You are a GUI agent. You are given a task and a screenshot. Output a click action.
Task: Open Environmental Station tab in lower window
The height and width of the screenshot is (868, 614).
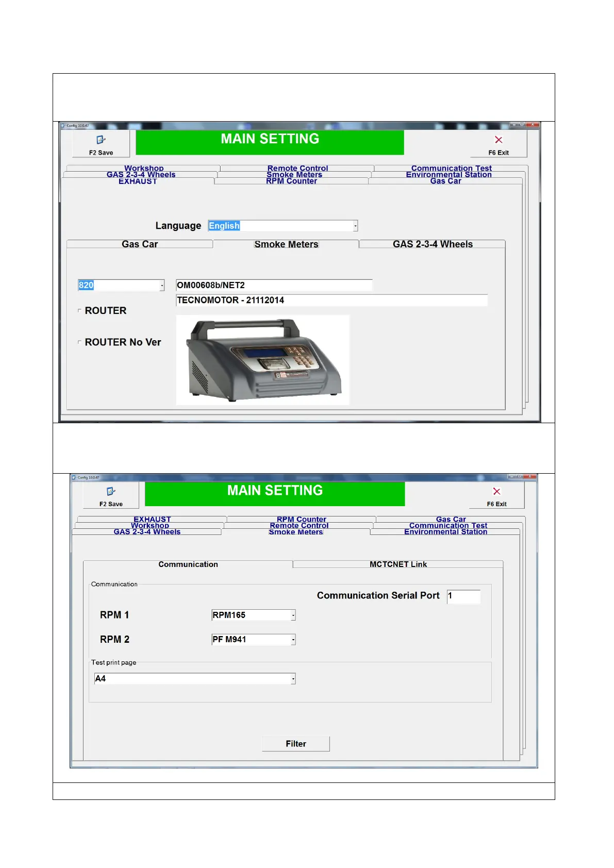445,531
